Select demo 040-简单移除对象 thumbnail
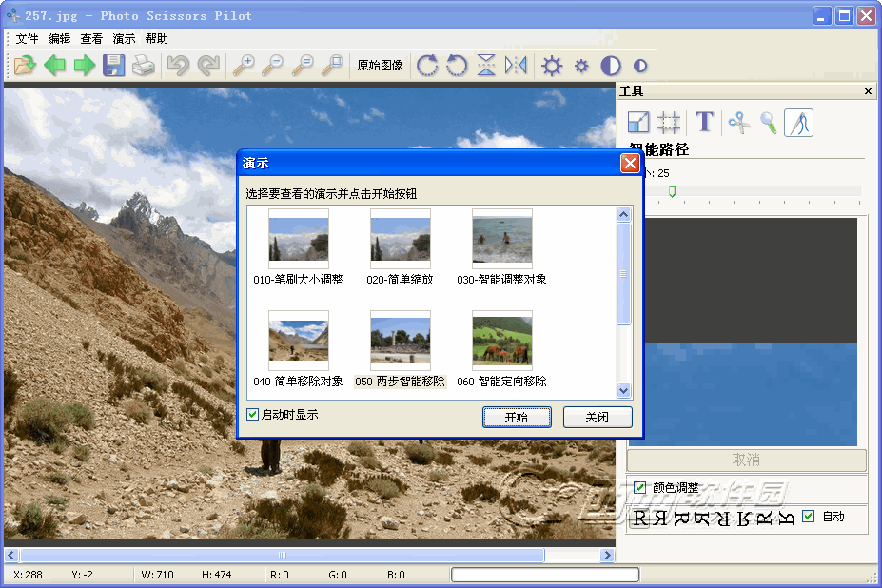Image resolution: width=882 pixels, height=588 pixels. coord(298,341)
